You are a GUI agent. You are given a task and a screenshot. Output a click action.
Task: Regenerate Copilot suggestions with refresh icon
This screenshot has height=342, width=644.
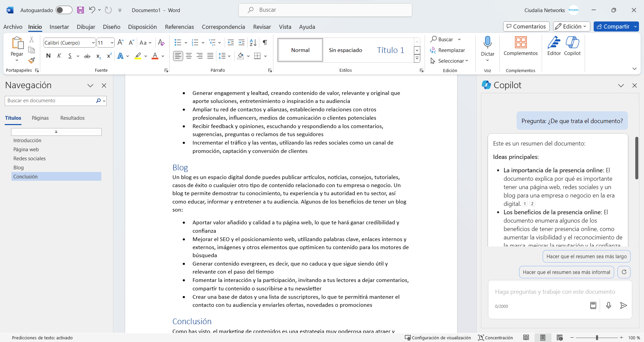pyautogui.click(x=624, y=272)
